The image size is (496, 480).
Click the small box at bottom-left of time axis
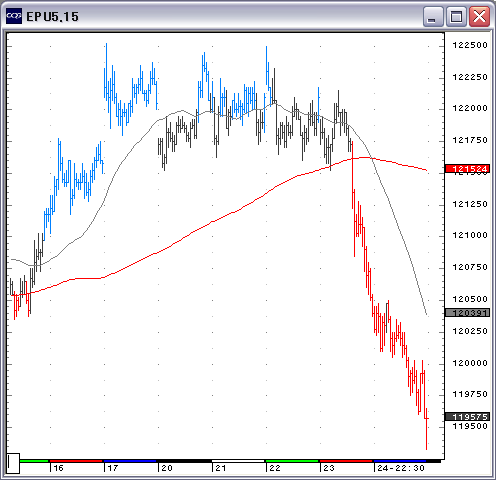tap(13, 463)
